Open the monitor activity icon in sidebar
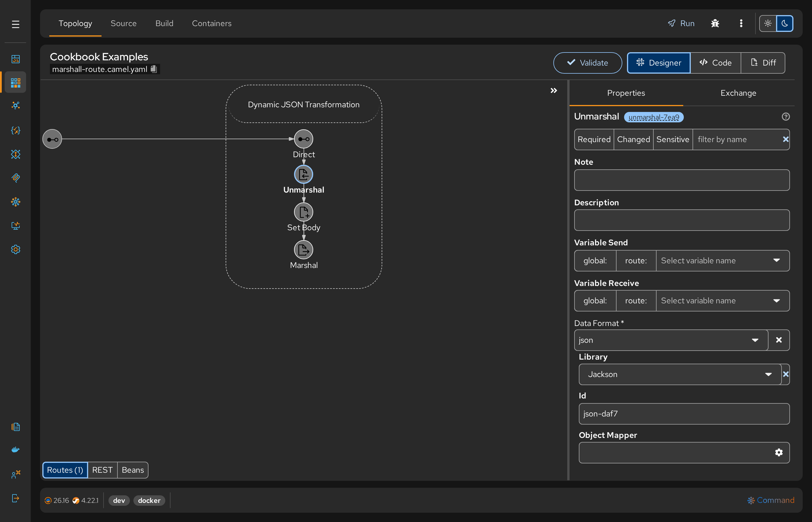Screen dimensions: 812x522 pyautogui.click(x=16, y=225)
